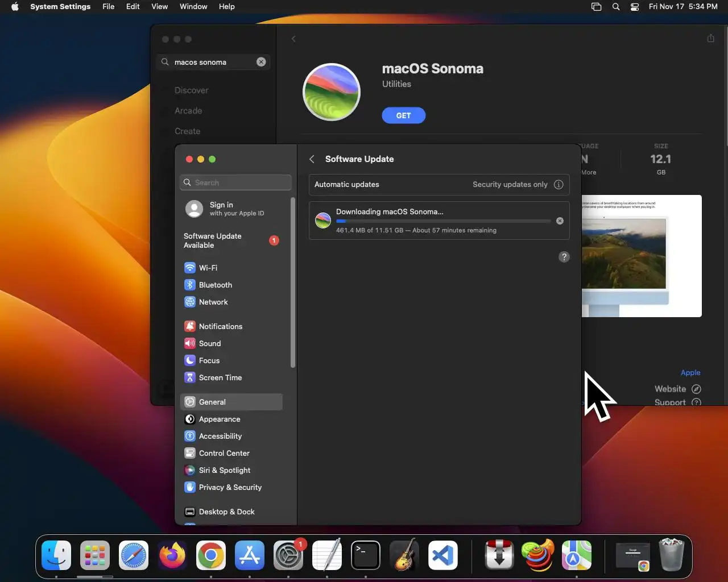This screenshot has width=728, height=582.
Task: Launch Firefox from the Dock
Action: pyautogui.click(x=172, y=555)
